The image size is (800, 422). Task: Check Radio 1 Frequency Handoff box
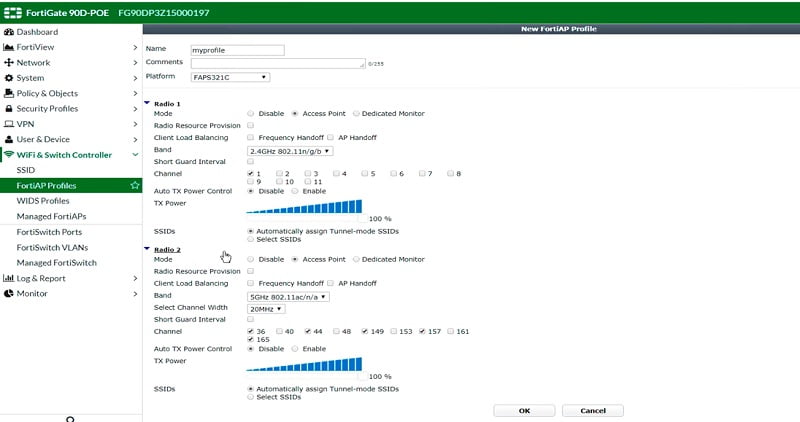pyautogui.click(x=251, y=137)
